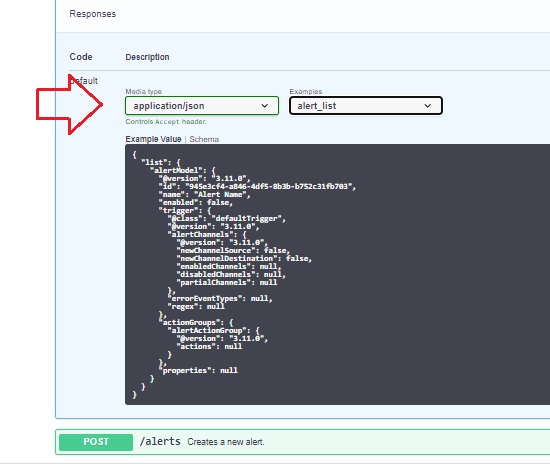Click the Description column header
The image size is (550, 466).
click(x=147, y=57)
